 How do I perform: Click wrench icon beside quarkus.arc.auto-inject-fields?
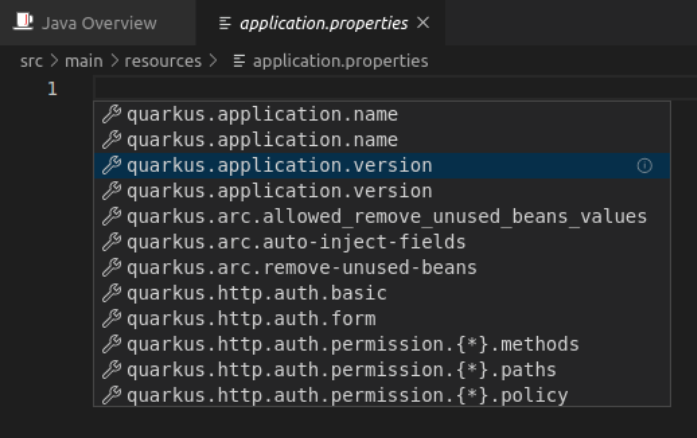111,242
